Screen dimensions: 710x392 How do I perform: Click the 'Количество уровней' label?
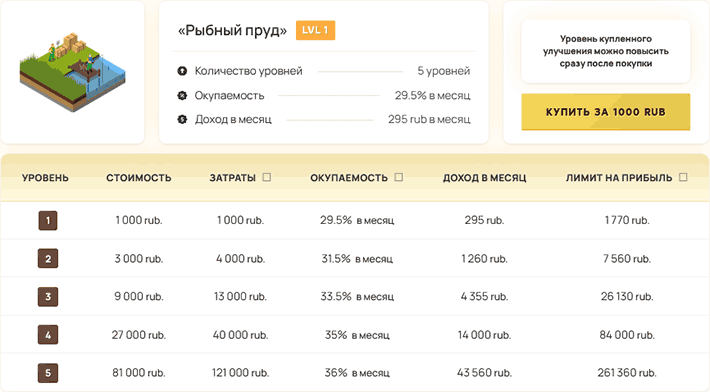pos(249,71)
